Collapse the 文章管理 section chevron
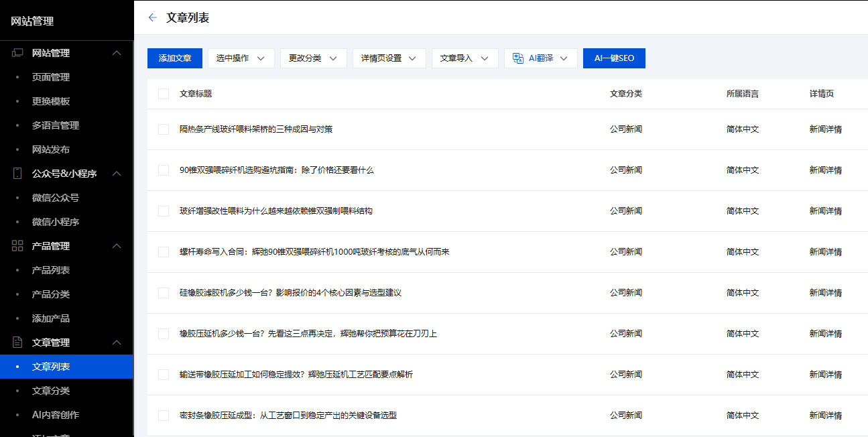868x437 pixels. pos(117,342)
